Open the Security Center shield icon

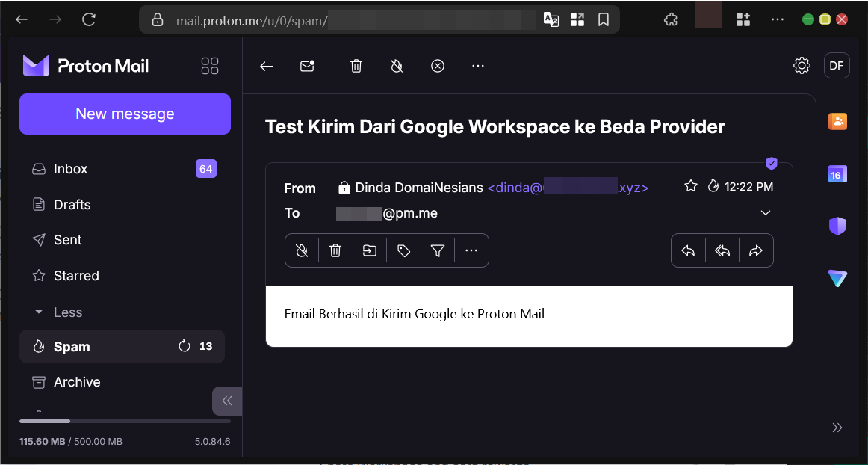[837, 226]
